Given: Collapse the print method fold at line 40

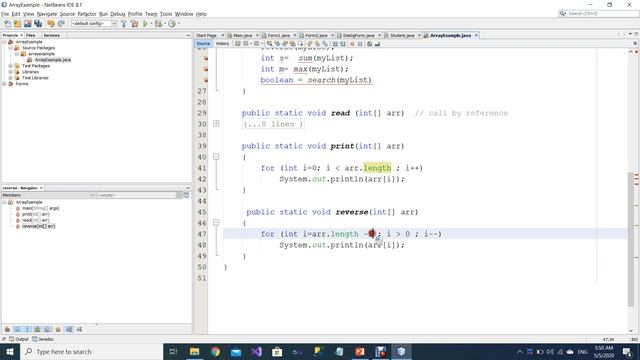Looking at the screenshot, I should [216, 157].
